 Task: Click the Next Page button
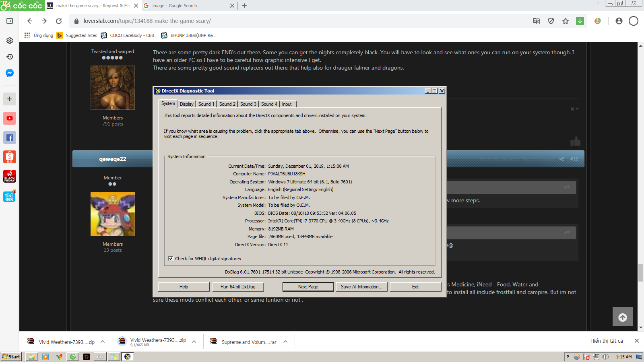(x=308, y=287)
